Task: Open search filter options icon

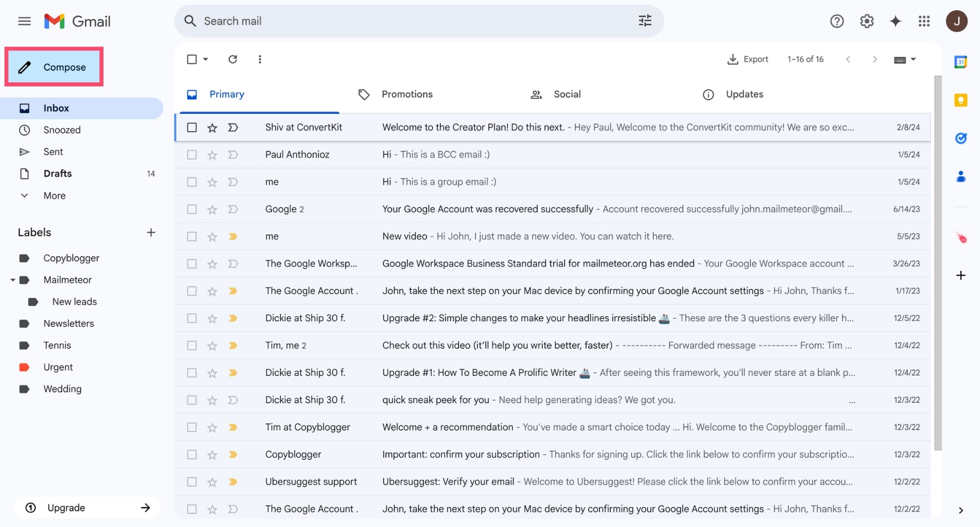Action: (x=645, y=21)
